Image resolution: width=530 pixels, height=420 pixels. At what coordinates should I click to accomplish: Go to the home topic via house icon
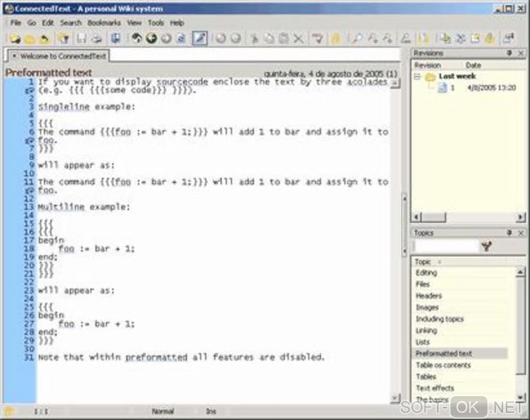(136, 38)
